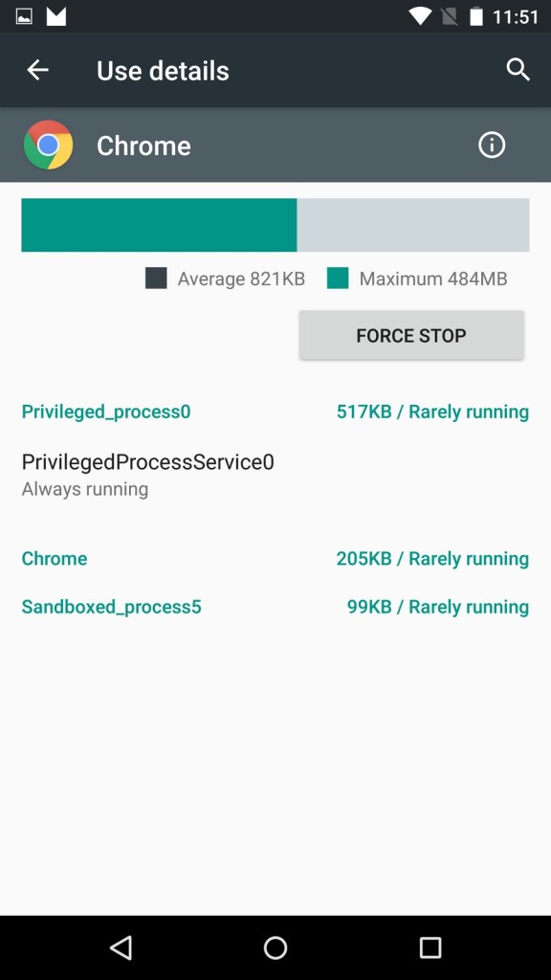Viewport: 551px width, 980px height.
Task: Tap the teal memory usage bar
Action: pos(160,225)
